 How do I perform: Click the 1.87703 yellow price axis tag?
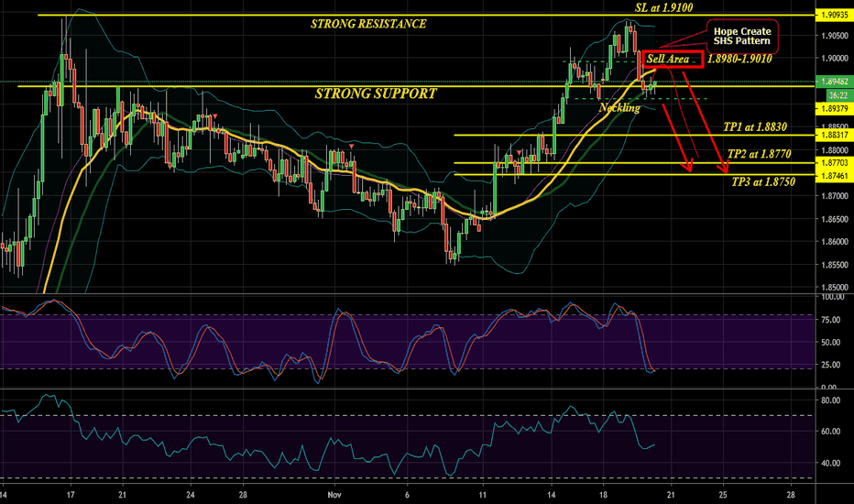833,163
